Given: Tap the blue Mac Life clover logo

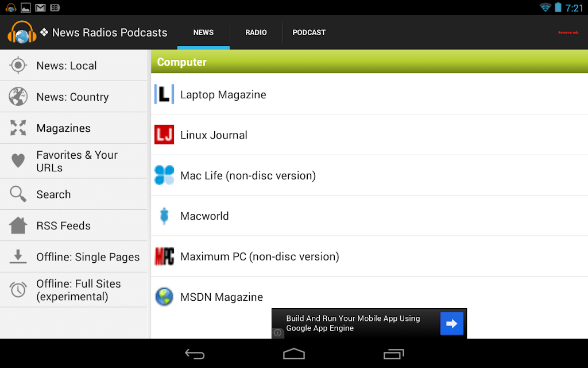Looking at the screenshot, I should [x=164, y=175].
